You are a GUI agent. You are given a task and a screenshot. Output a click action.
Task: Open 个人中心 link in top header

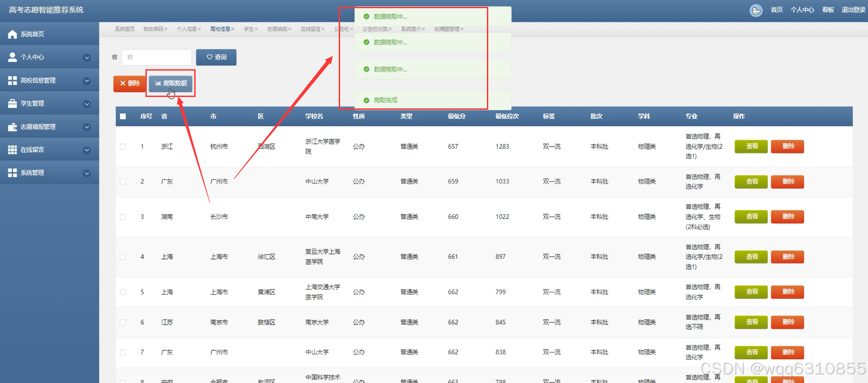tap(802, 10)
